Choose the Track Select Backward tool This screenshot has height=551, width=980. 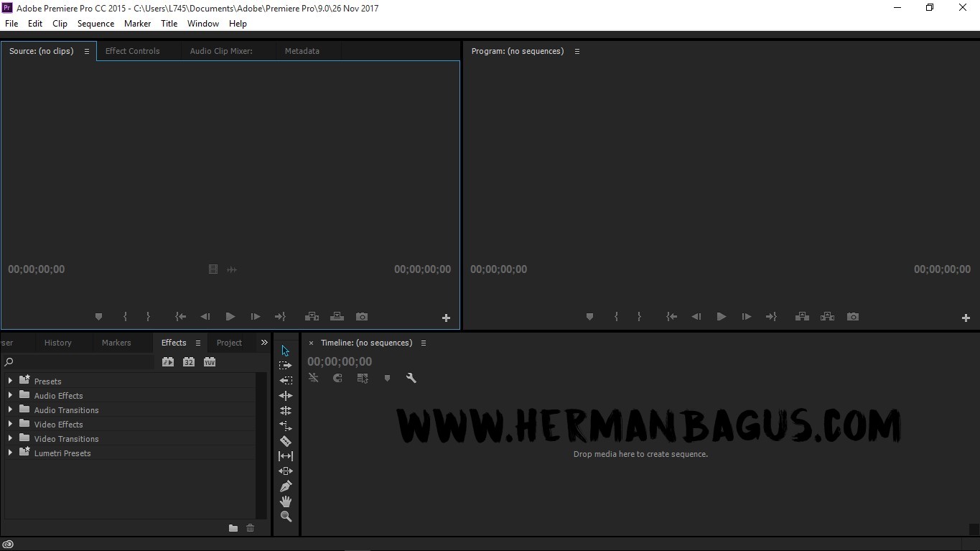285,381
